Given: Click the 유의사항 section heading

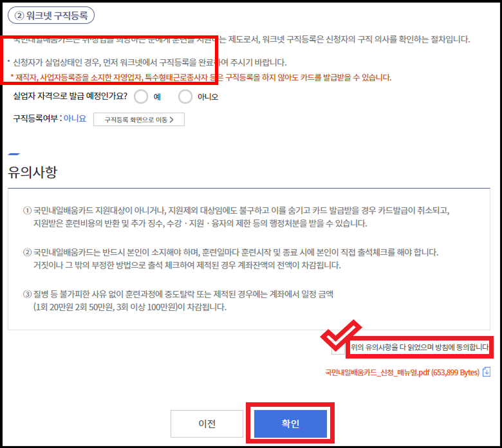Looking at the screenshot, I should 32,172.
